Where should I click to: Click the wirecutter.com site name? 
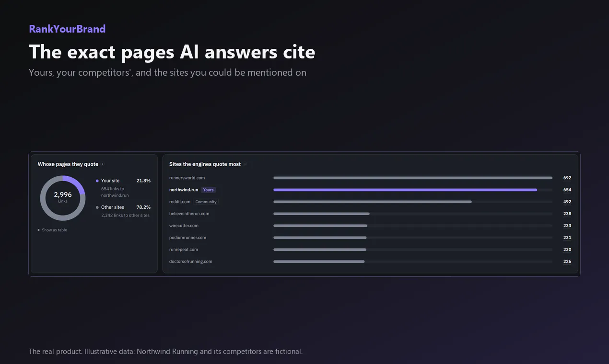[x=184, y=226]
